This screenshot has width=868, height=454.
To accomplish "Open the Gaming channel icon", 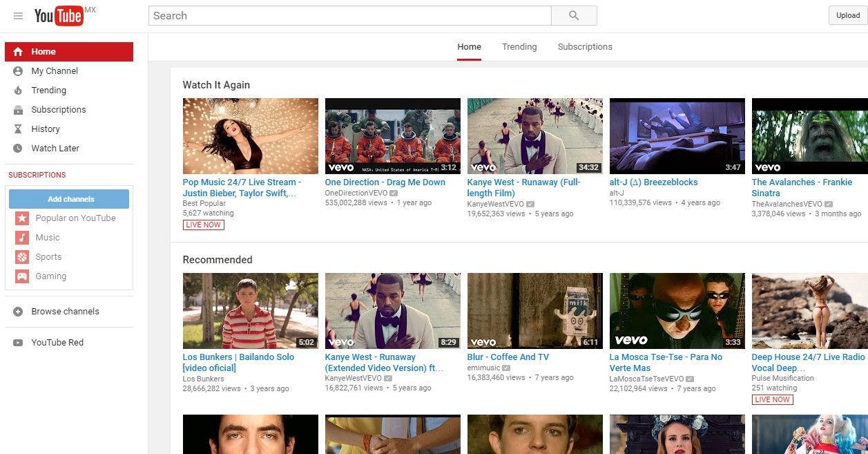I will click(x=22, y=276).
